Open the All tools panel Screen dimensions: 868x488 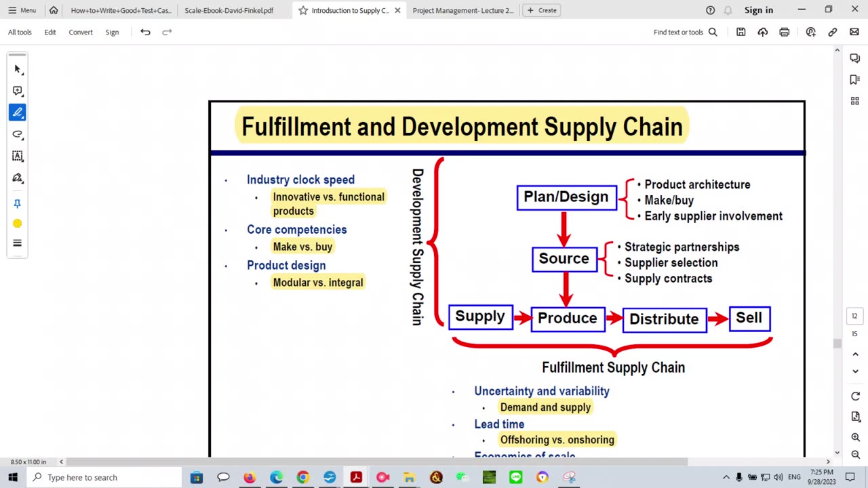tap(20, 32)
